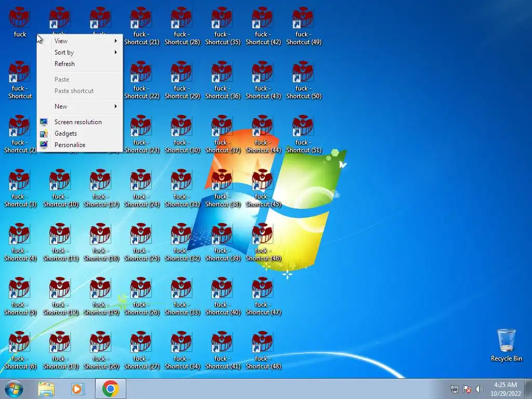Select the Shortcut (26) desktop icon
Viewport: 532px width, 399px height.
pos(142,297)
